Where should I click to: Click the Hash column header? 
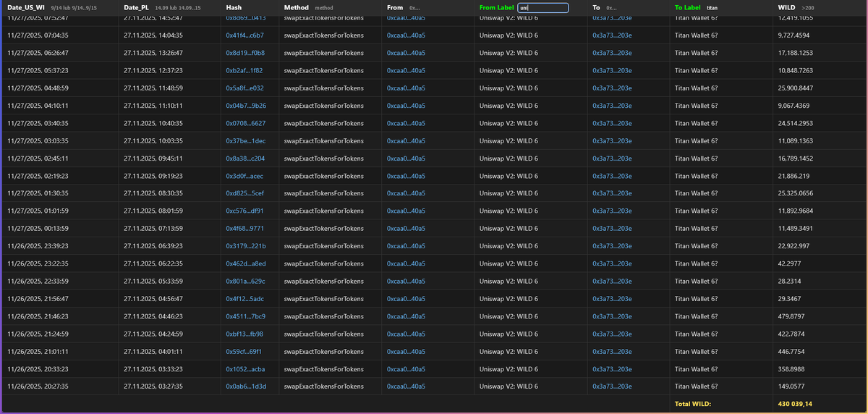[x=234, y=8]
